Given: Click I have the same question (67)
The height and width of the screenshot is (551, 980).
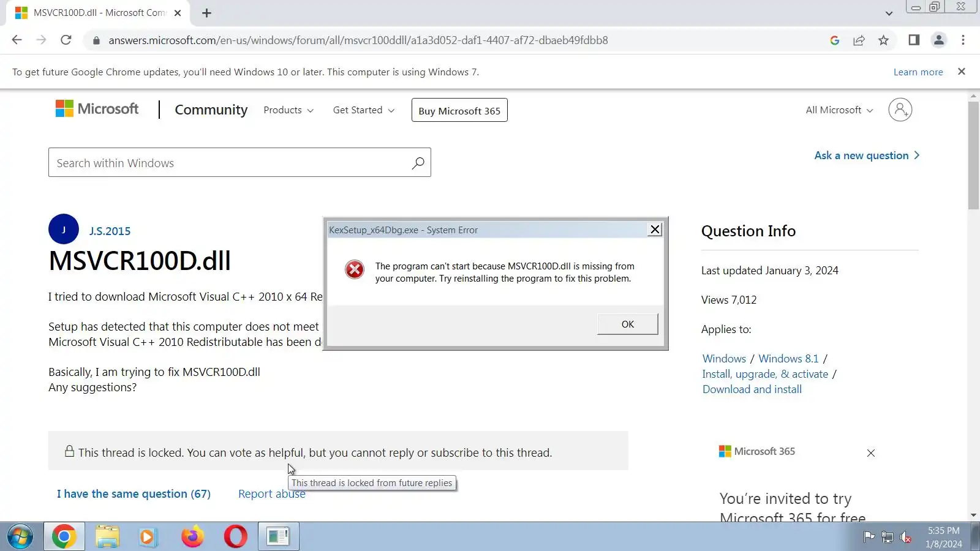Looking at the screenshot, I should click(134, 494).
